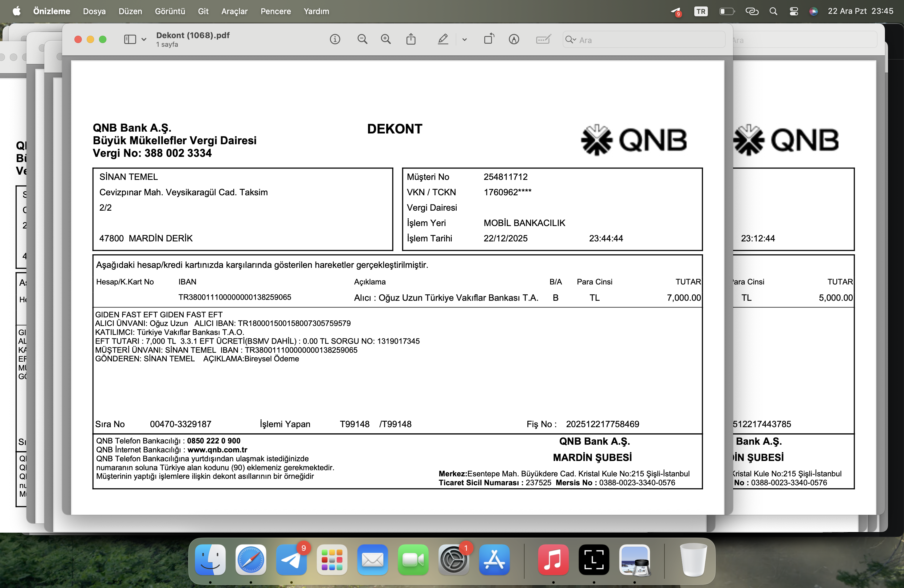Screen dimensions: 904x588
Task: Open Control Center
Action: (x=794, y=11)
